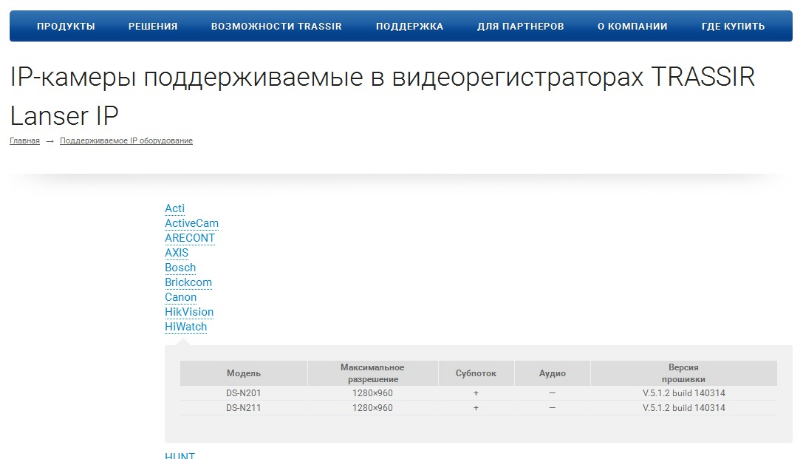Click the Субпоток column header

476,373
